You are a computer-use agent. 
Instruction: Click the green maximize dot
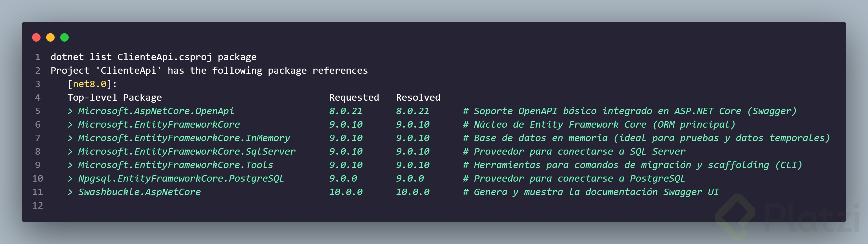coord(64,37)
